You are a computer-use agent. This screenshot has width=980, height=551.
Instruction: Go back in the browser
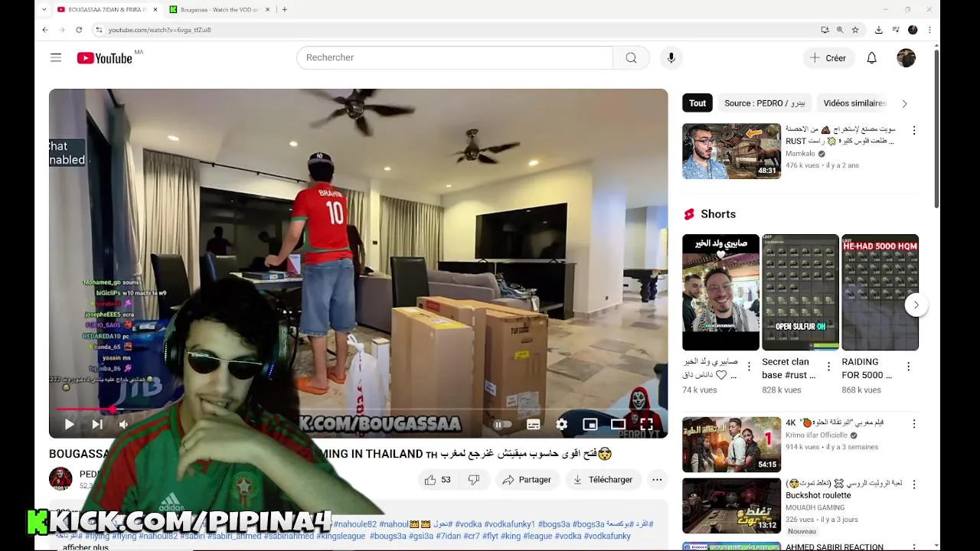click(44, 30)
